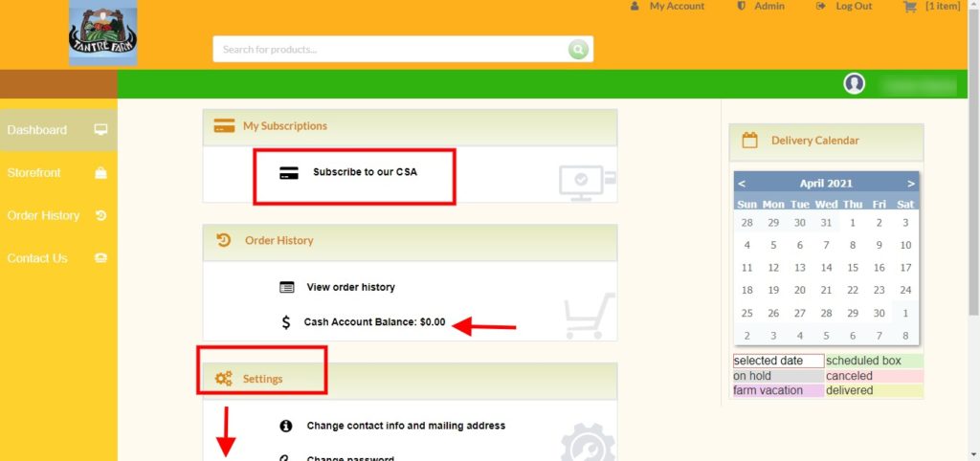The image size is (980, 461).
Task: Click Subscribe to our CSA
Action: tap(365, 172)
